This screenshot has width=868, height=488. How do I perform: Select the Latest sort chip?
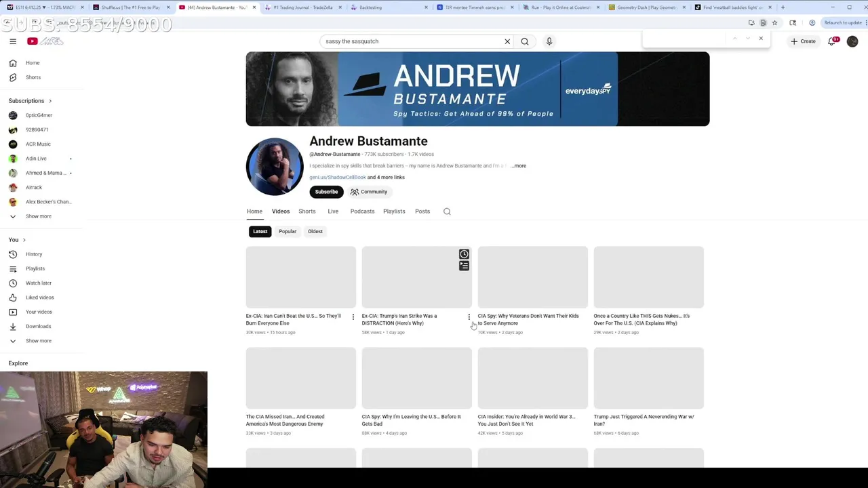pyautogui.click(x=260, y=232)
